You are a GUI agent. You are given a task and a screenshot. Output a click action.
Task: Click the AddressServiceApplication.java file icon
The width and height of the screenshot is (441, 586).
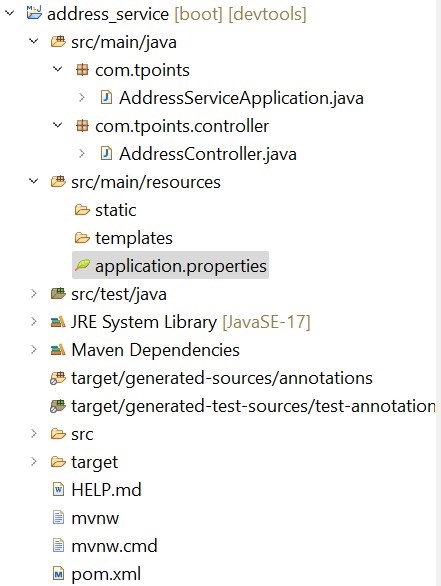pos(106,98)
